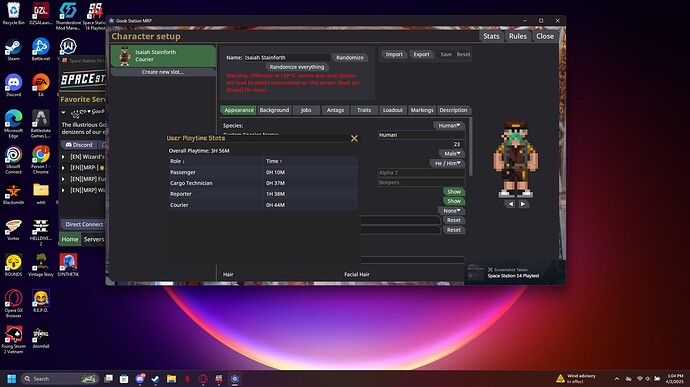Open Steam desktop shortcut
Image resolution: width=690 pixels, height=387 pixels.
[x=13, y=49]
